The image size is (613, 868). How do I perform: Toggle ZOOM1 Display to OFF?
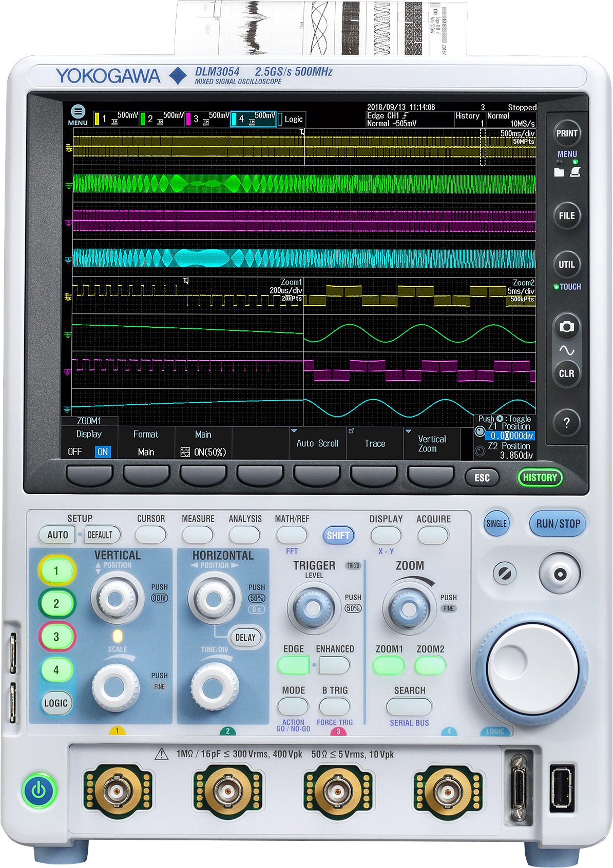[x=75, y=452]
